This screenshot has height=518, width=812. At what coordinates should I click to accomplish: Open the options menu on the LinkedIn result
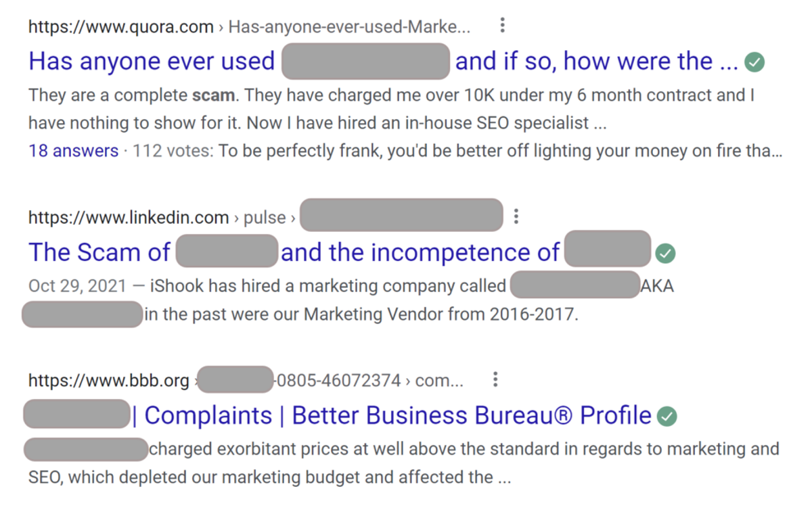(x=516, y=215)
